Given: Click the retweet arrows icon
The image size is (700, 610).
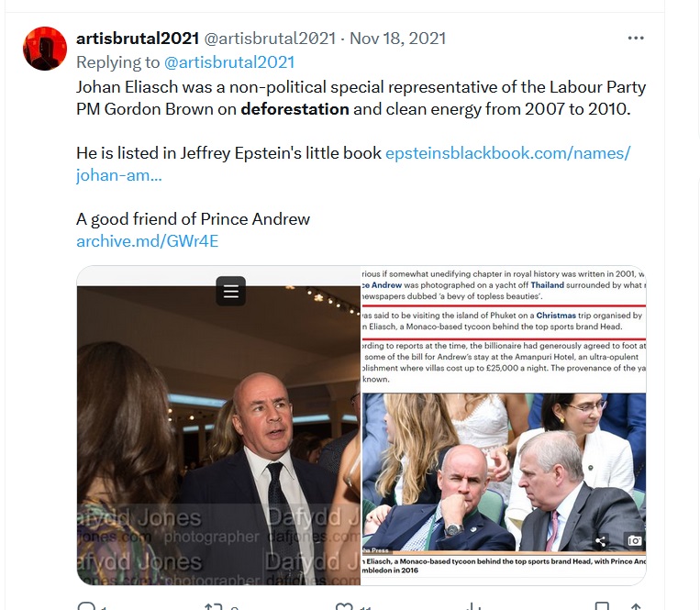Looking at the screenshot, I should point(214,606).
